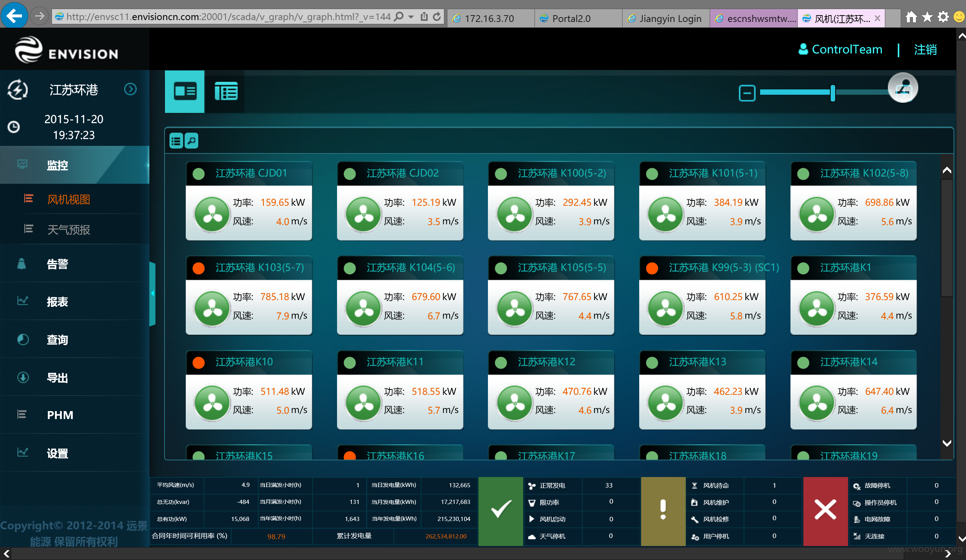This screenshot has width=966, height=560.
Task: Click the turbine list filter icon
Action: 176,141
